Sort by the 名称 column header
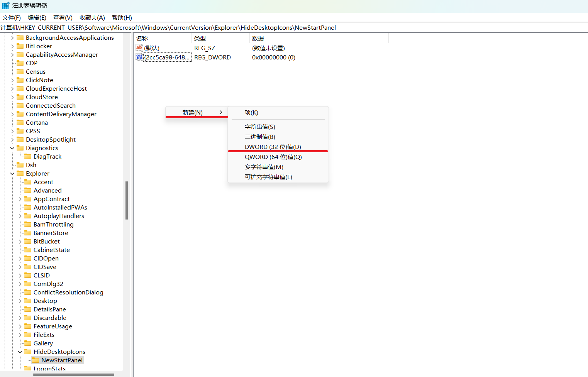This screenshot has height=377, width=588. pos(163,38)
